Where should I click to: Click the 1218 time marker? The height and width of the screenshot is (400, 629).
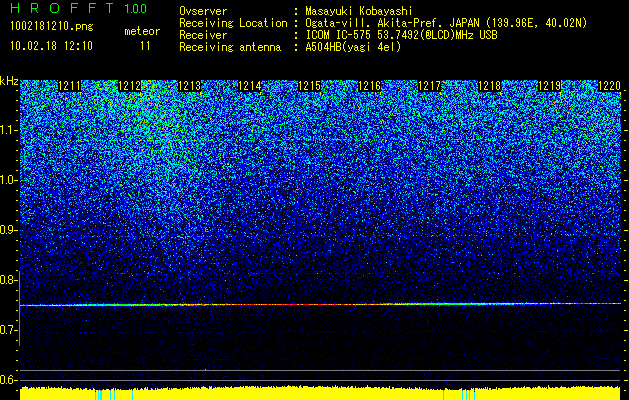click(x=490, y=86)
